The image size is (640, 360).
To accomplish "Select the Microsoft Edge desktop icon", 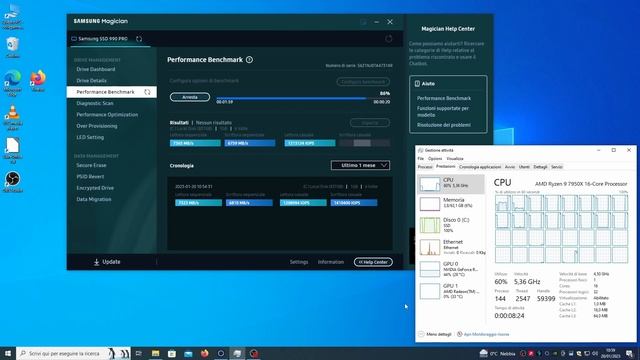I will (x=13, y=83).
